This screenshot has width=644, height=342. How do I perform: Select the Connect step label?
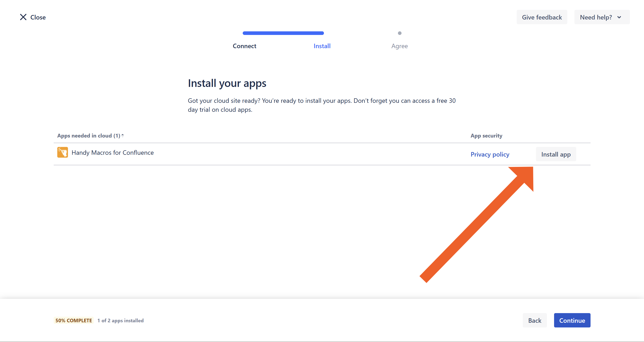[x=244, y=46]
